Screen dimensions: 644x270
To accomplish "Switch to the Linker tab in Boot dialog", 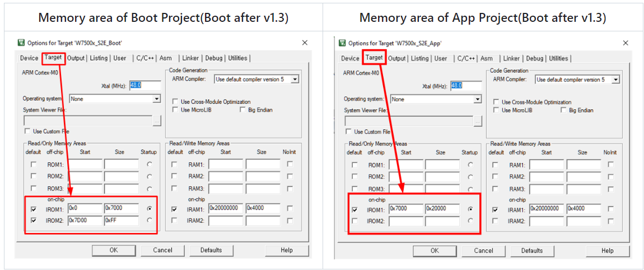I will [x=190, y=58].
